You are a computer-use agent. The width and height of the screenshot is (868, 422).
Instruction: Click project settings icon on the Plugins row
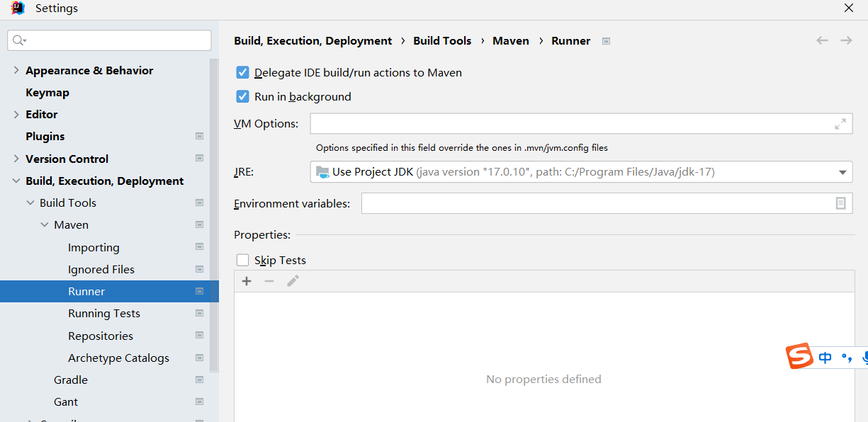[199, 136]
